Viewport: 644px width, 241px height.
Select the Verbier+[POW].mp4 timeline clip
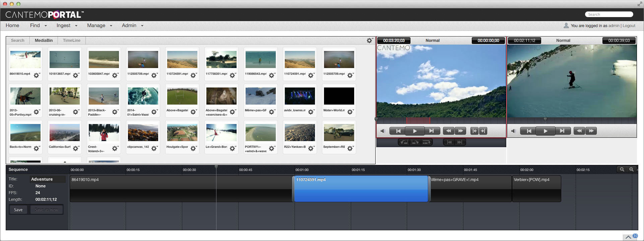point(536,189)
